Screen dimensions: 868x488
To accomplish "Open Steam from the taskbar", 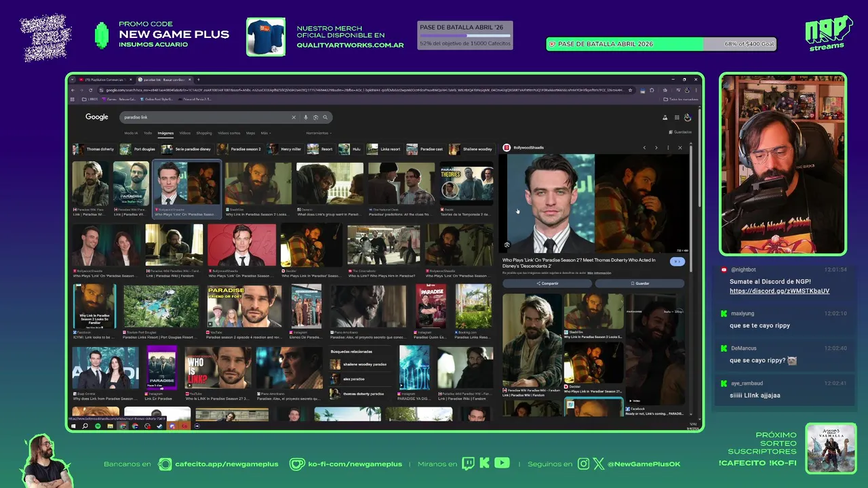I will [160, 426].
